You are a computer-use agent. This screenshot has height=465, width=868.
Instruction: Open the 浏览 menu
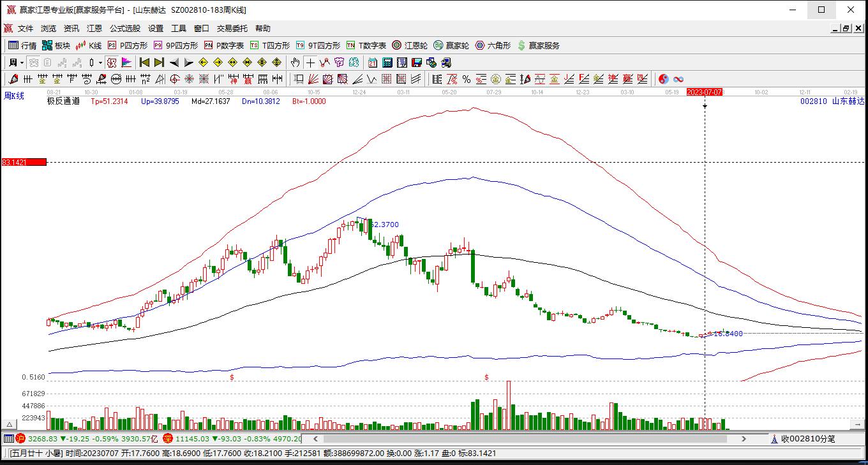(49, 28)
